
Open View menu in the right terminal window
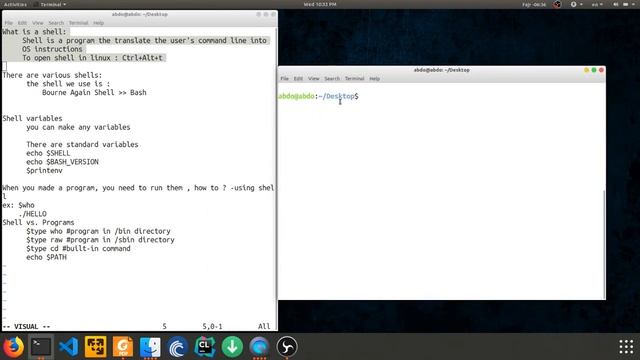[313, 78]
